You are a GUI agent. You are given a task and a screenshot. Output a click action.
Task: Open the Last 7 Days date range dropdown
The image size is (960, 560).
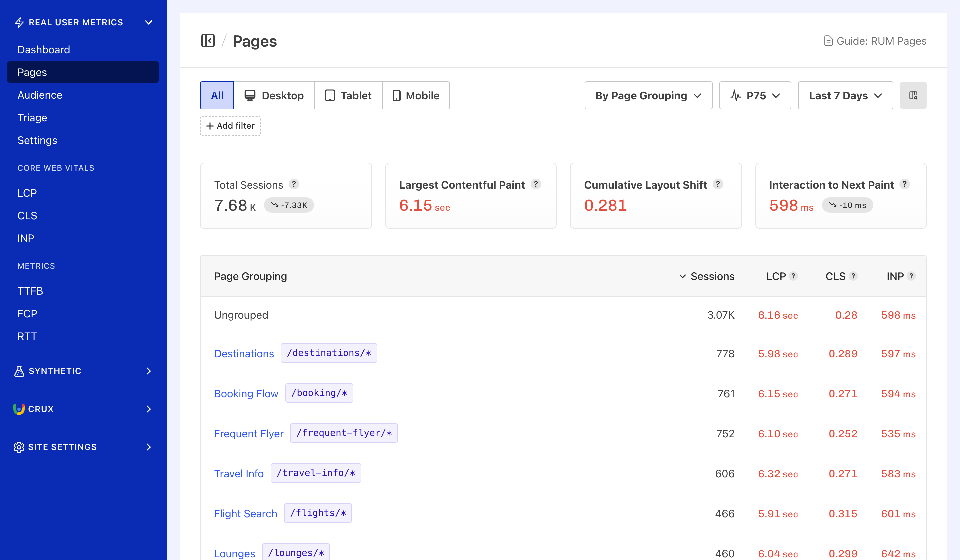coord(845,95)
